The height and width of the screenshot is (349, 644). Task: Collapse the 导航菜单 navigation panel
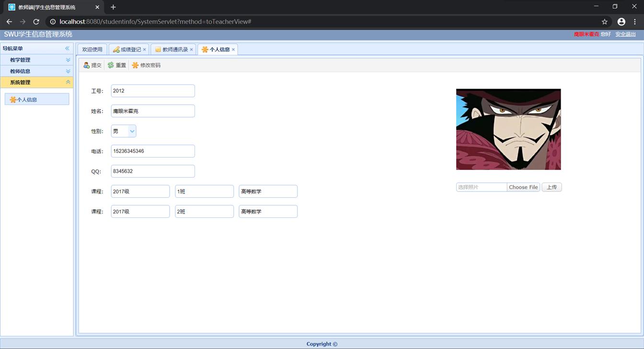tap(68, 48)
